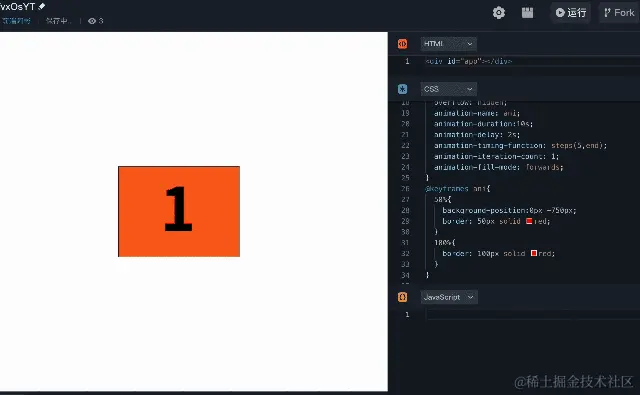Click the yellow JavaScript panel icon

[x=402, y=297]
